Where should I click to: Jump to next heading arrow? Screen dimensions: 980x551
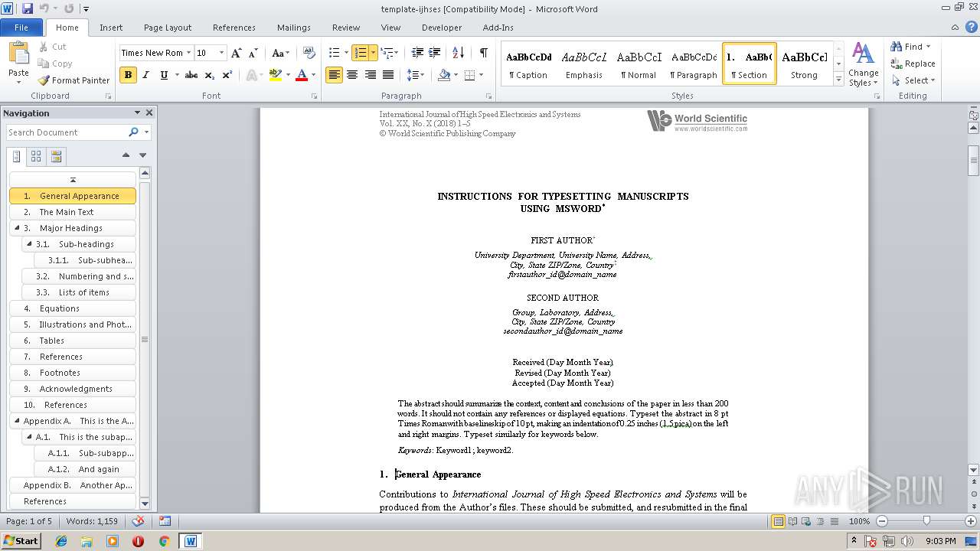pyautogui.click(x=142, y=155)
